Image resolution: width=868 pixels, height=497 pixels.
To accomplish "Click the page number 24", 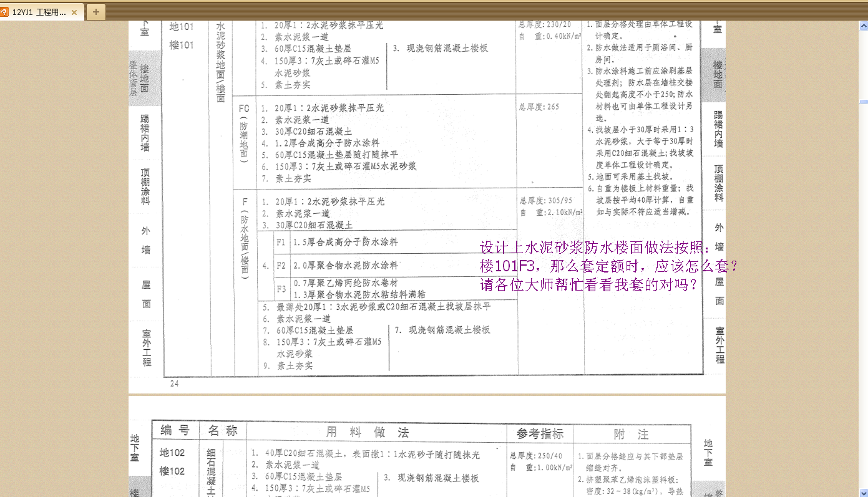I will pos(174,384).
